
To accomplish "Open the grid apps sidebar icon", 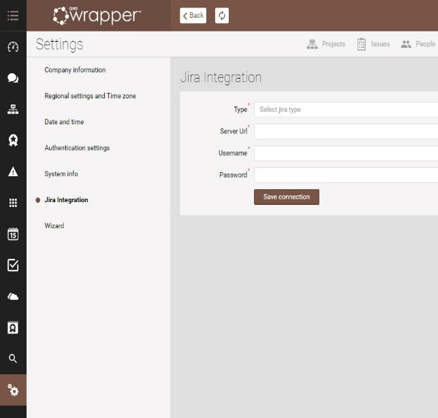I will [13, 203].
